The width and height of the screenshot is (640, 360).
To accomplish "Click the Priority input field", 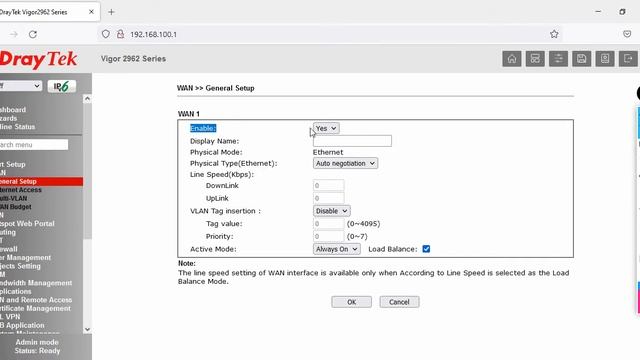I will coord(329,236).
